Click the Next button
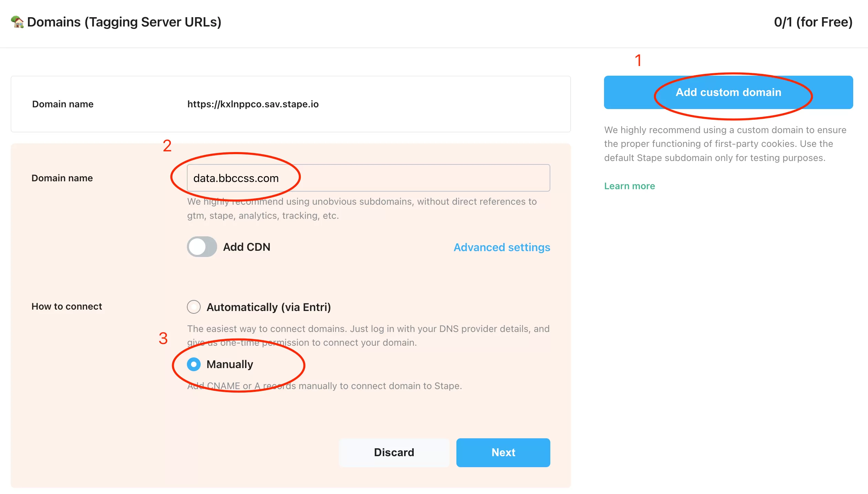 503,452
